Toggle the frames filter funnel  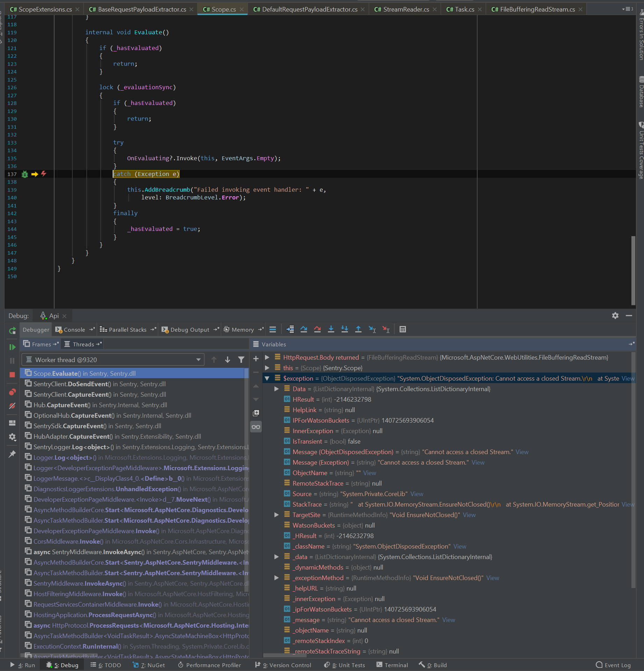coord(241,359)
